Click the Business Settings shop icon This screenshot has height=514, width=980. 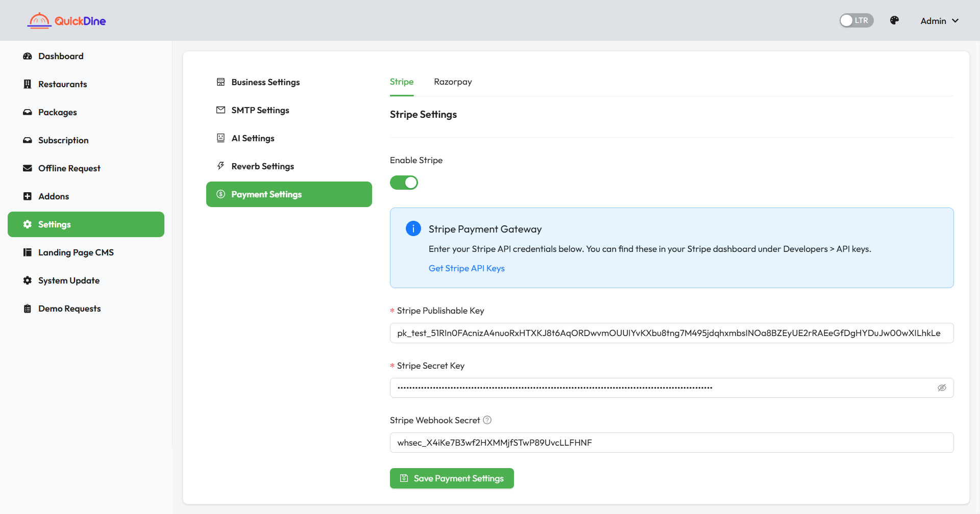[220, 82]
